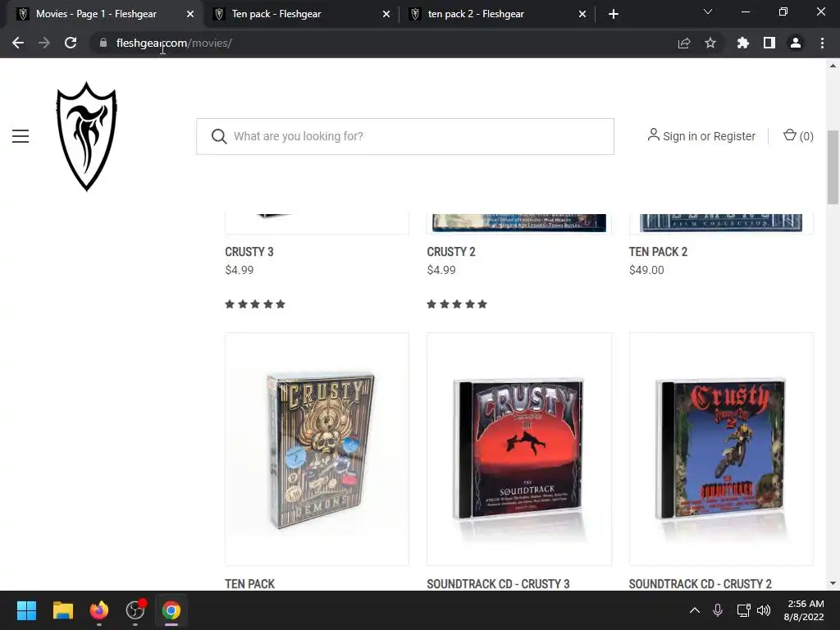Viewport: 840px width, 630px height.
Task: Open the Crusty Demons ten pack image
Action: point(317,449)
